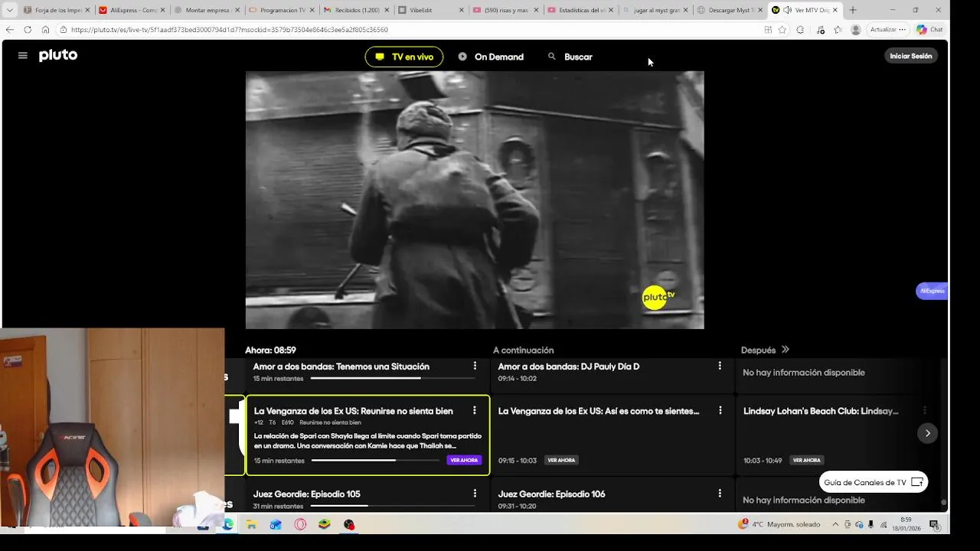Click purple VER AHORA on Reunirse no sienta bien
980x551 pixels.
(464, 460)
